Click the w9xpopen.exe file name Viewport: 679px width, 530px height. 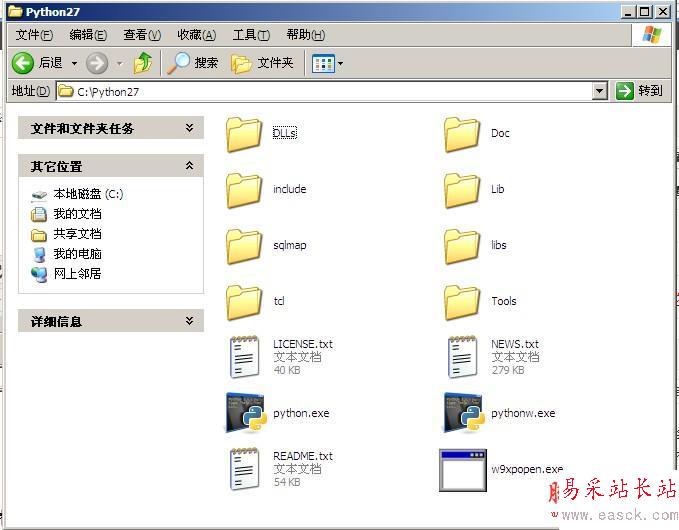coord(527,469)
